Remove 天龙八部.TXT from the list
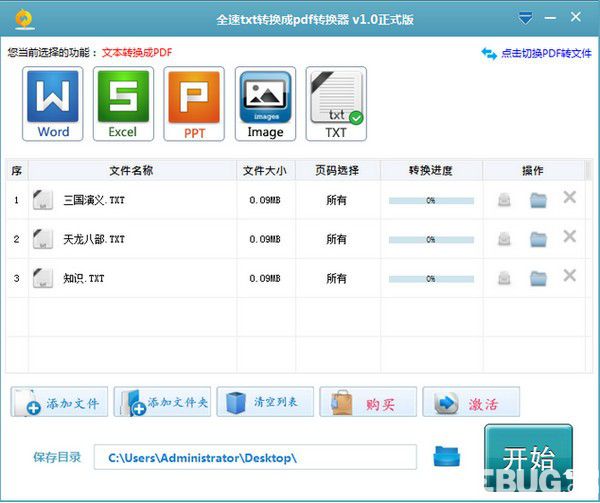Viewport: 600px width, 503px height. click(x=570, y=236)
